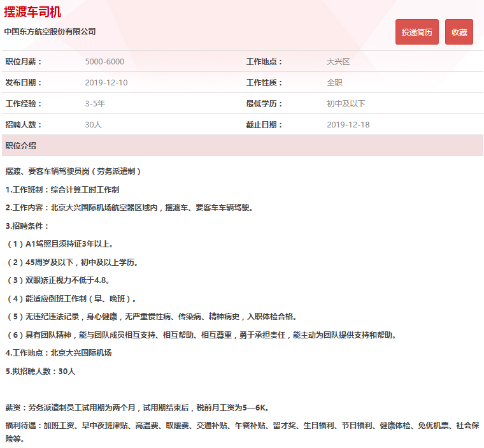Select deadline date 2019-12-18
The image size is (484, 448).
point(348,124)
